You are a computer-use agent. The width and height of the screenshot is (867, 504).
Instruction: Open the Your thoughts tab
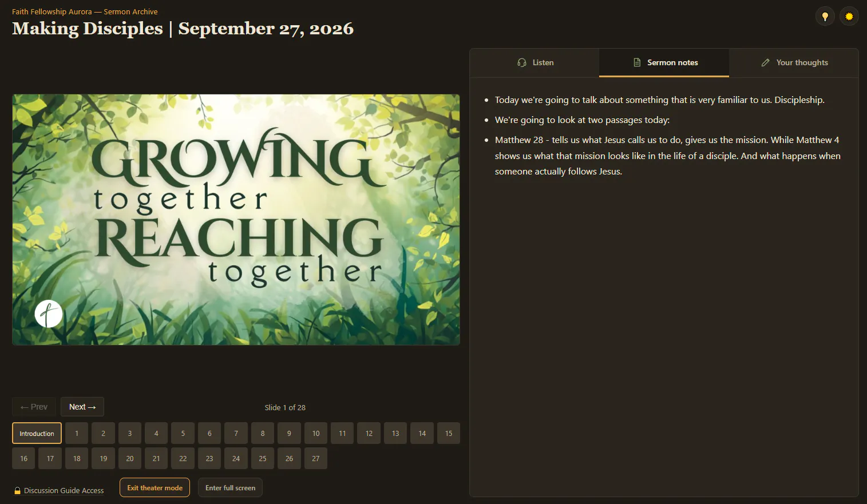coord(794,62)
